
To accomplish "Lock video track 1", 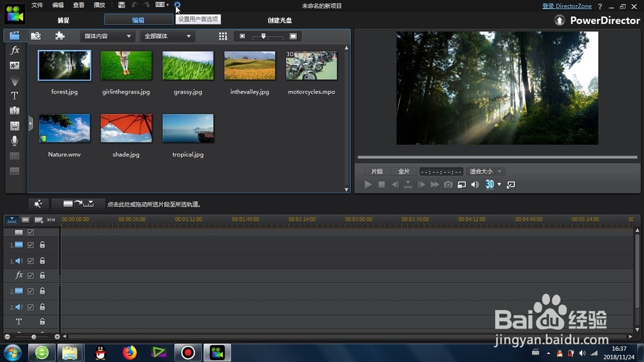I will coord(43,245).
